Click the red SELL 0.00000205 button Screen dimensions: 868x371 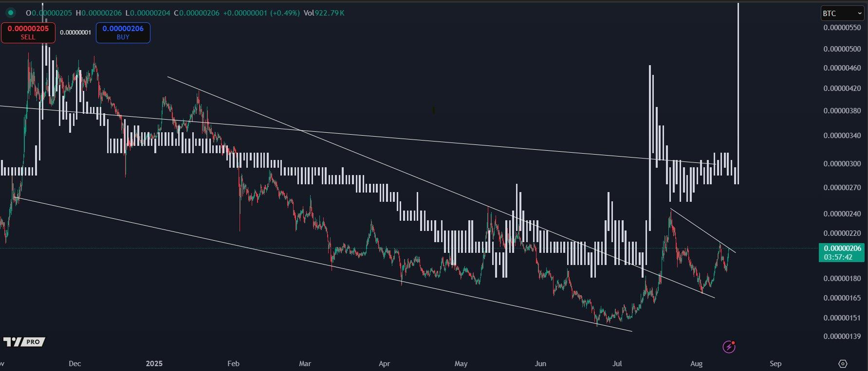point(28,33)
